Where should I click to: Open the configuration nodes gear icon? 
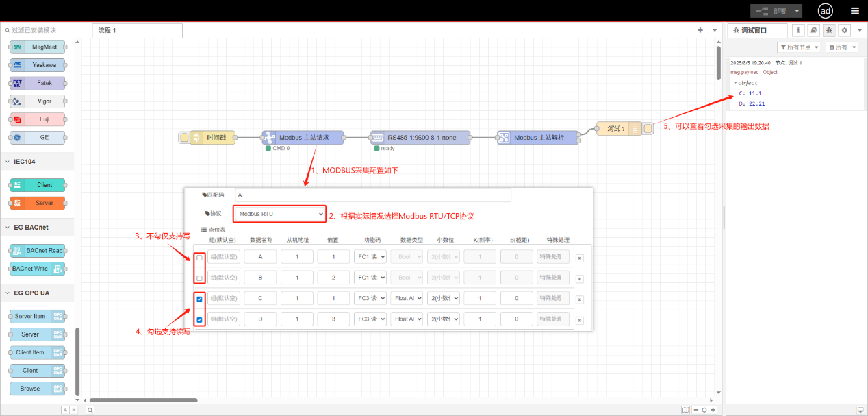point(844,30)
